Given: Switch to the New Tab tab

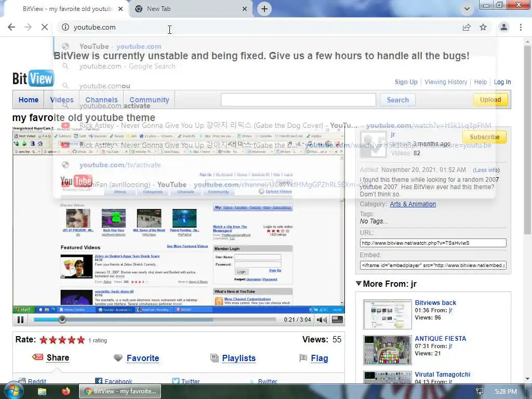Looking at the screenshot, I should pyautogui.click(x=190, y=9).
